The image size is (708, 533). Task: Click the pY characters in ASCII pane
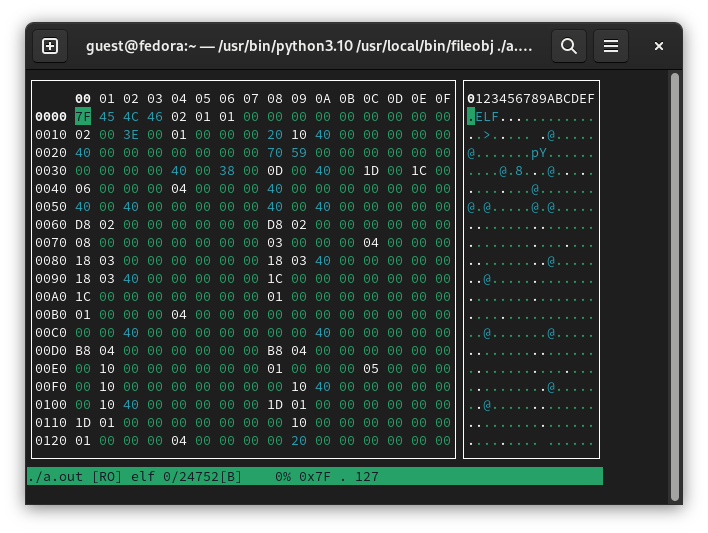(x=539, y=153)
